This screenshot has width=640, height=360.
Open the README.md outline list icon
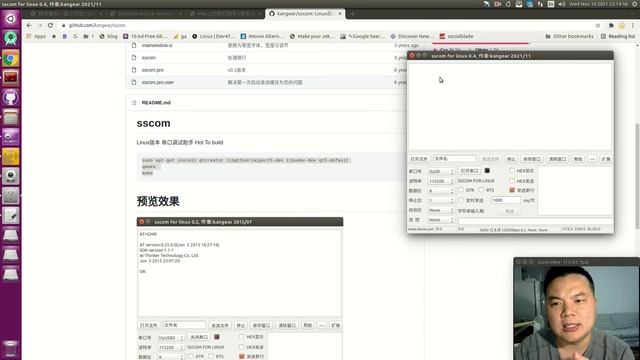134,102
